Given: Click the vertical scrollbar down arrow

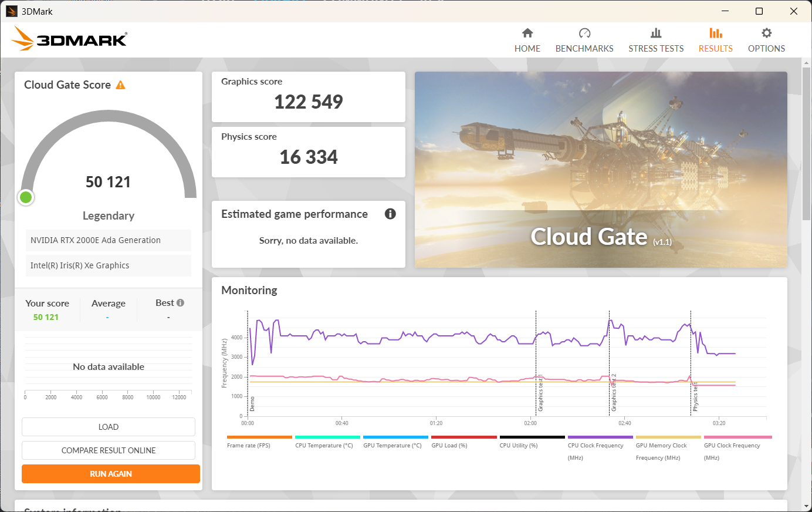Looking at the screenshot, I should 807,506.
